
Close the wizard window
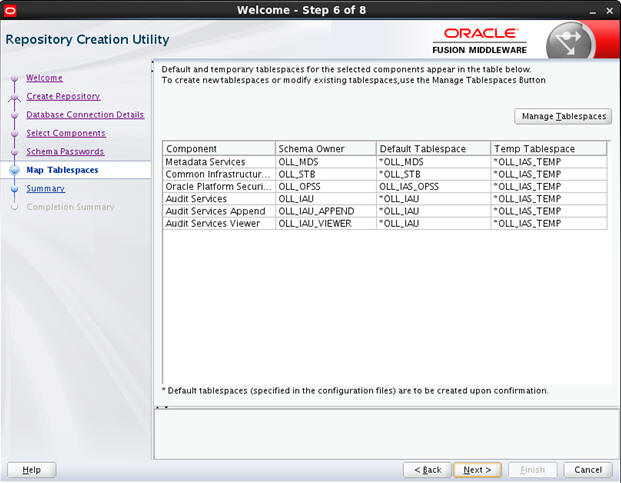pyautogui.click(x=610, y=11)
